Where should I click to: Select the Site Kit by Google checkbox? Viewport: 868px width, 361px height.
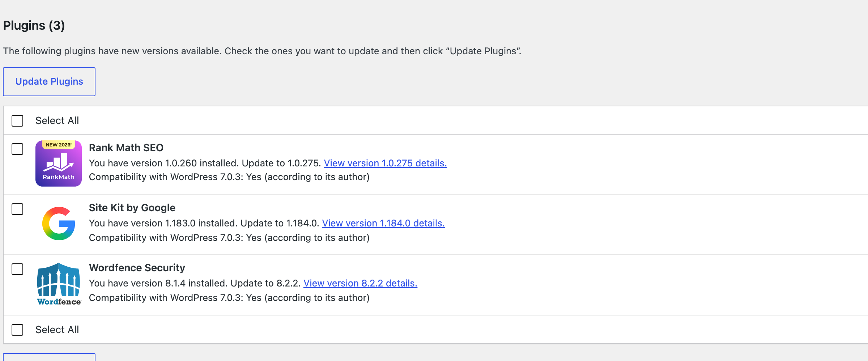point(17,209)
